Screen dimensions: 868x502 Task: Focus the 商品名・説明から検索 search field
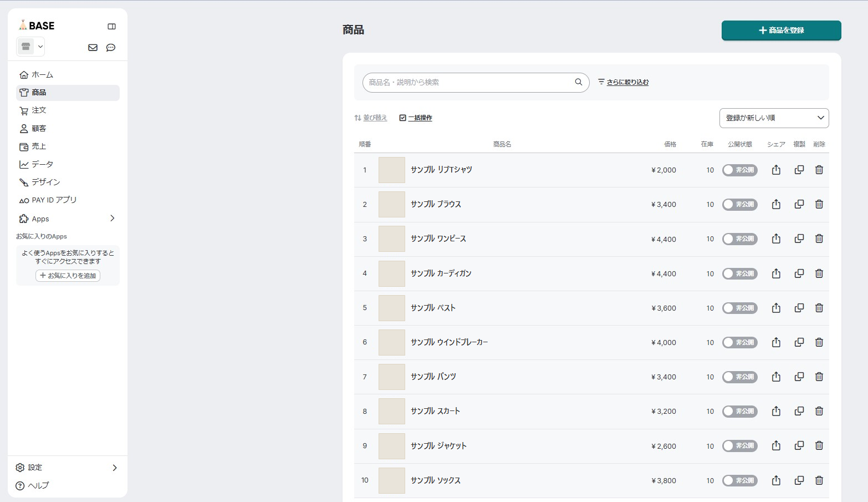tap(476, 82)
